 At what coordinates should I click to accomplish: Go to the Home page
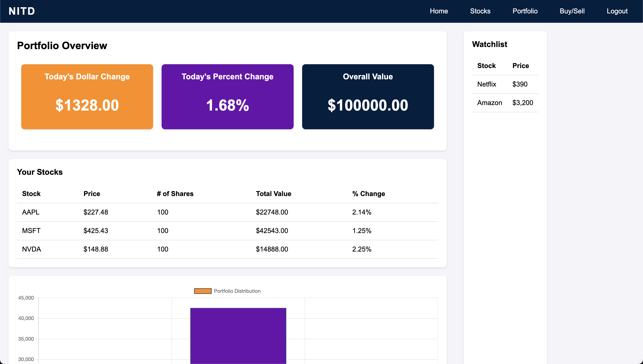[x=438, y=11]
